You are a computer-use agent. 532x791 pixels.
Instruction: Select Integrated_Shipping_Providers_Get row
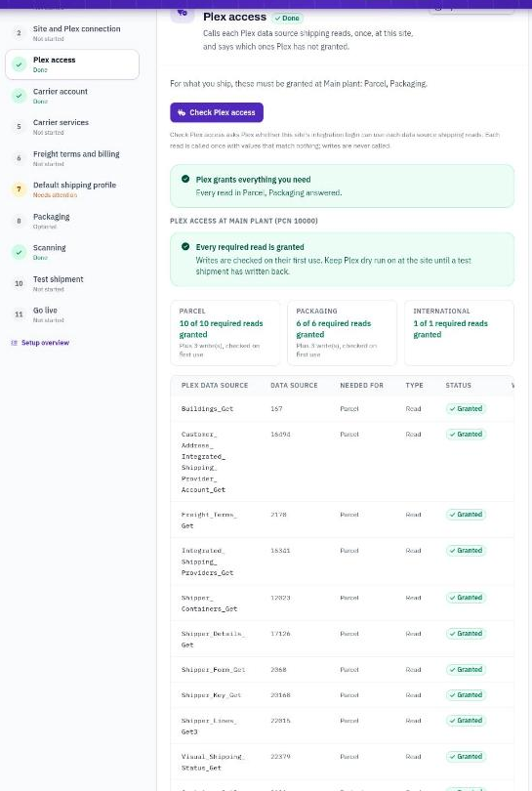tap(343, 562)
